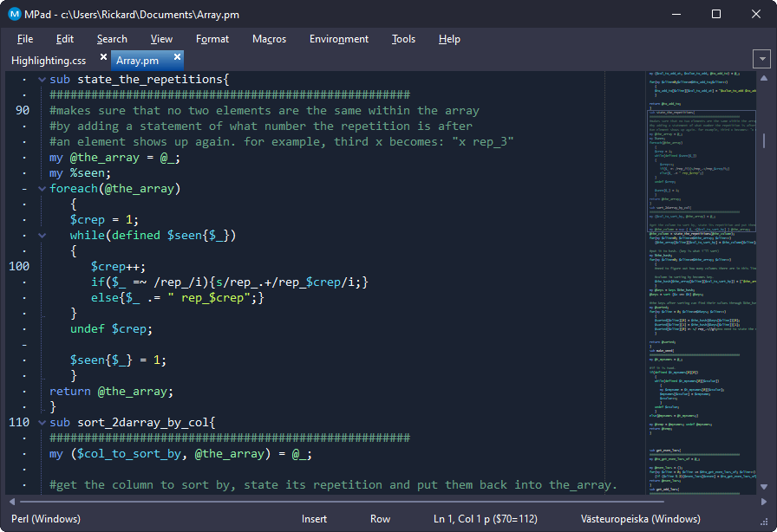777x532 pixels.
Task: Maximize the MPad window
Action: pos(715,14)
